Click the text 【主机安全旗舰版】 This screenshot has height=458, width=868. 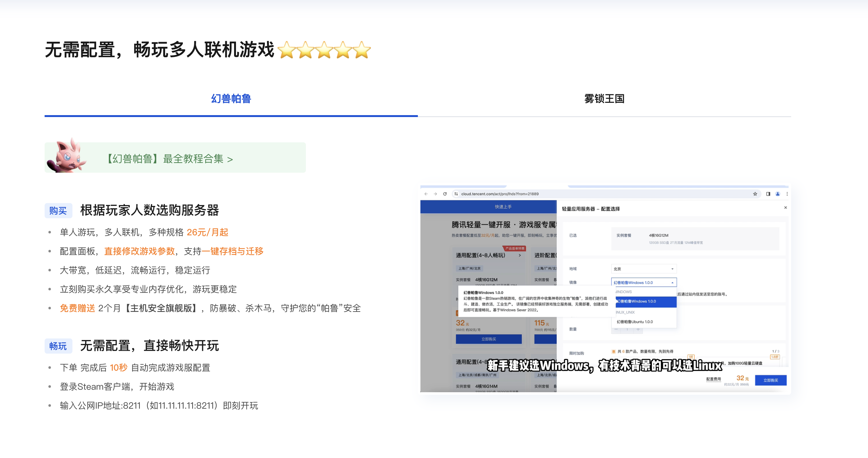160,308
